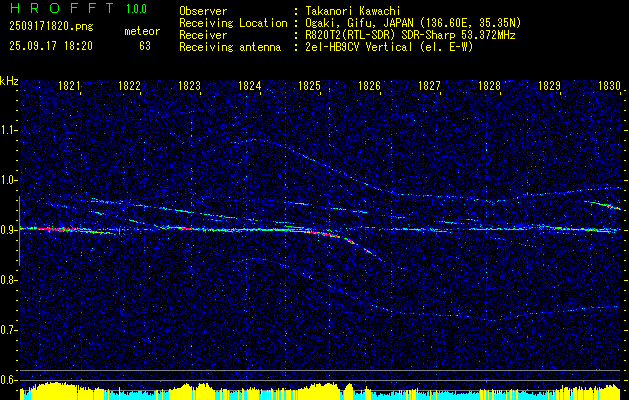629x400 pixels.
Task: Click the 1825 time marker
Action: coord(309,85)
